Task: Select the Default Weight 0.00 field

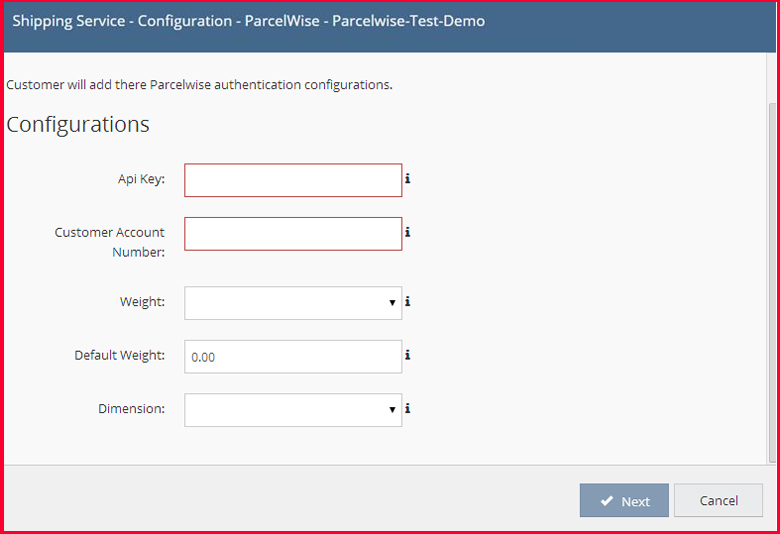Action: [x=293, y=357]
